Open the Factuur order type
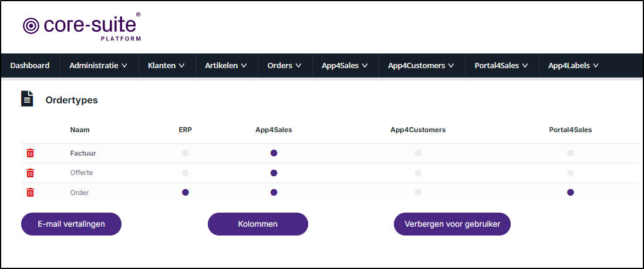This screenshot has width=644, height=269. (x=83, y=153)
